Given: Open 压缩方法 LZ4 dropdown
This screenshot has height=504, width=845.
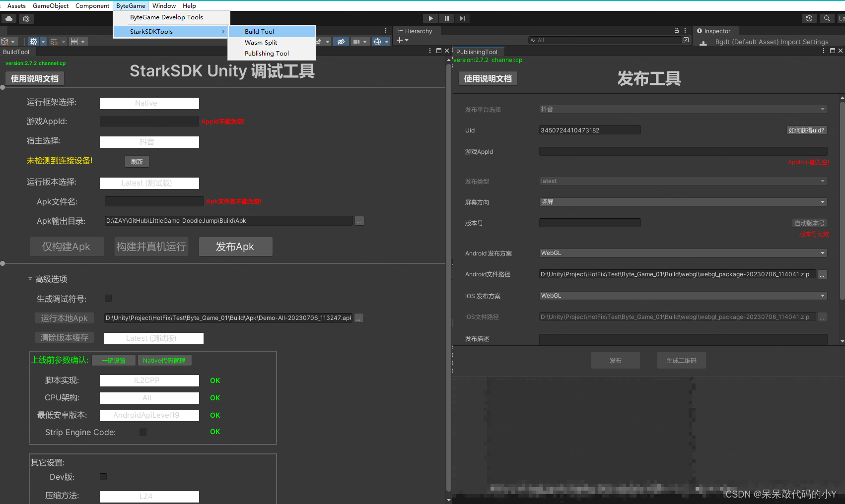Looking at the screenshot, I should coord(149,497).
